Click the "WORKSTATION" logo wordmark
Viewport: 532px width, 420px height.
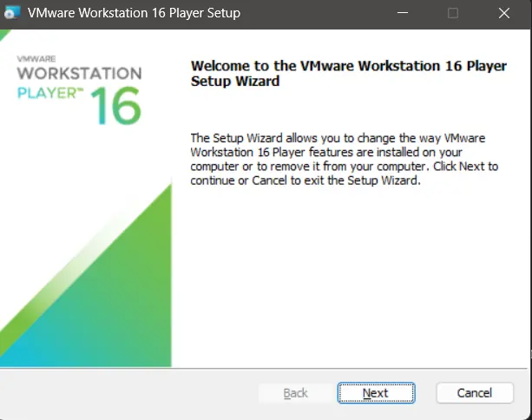(x=78, y=74)
